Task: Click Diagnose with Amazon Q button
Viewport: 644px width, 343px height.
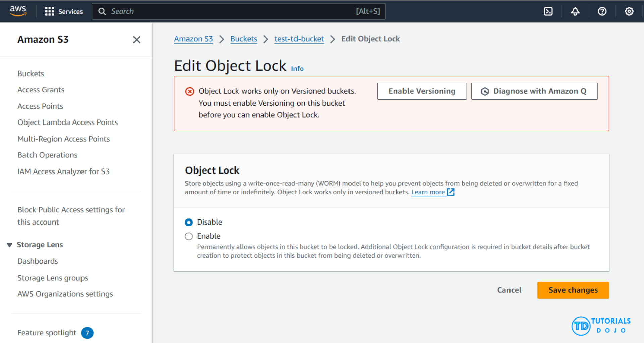Action: coord(534,91)
